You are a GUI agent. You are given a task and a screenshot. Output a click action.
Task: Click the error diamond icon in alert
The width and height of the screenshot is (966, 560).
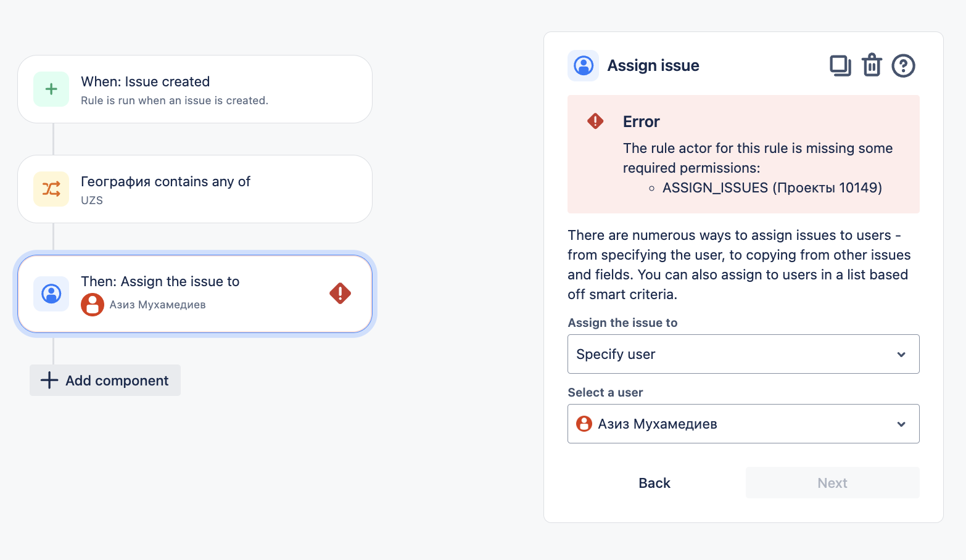tap(595, 121)
